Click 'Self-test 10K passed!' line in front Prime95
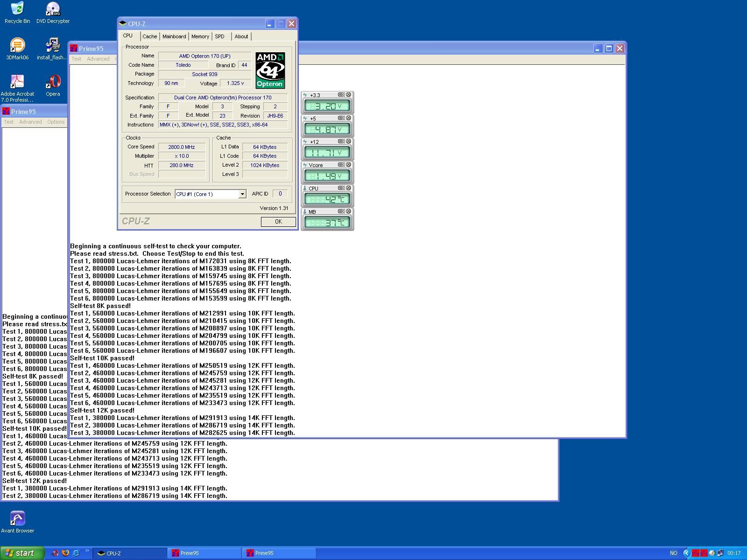Image resolution: width=747 pixels, height=560 pixels. 102,358
